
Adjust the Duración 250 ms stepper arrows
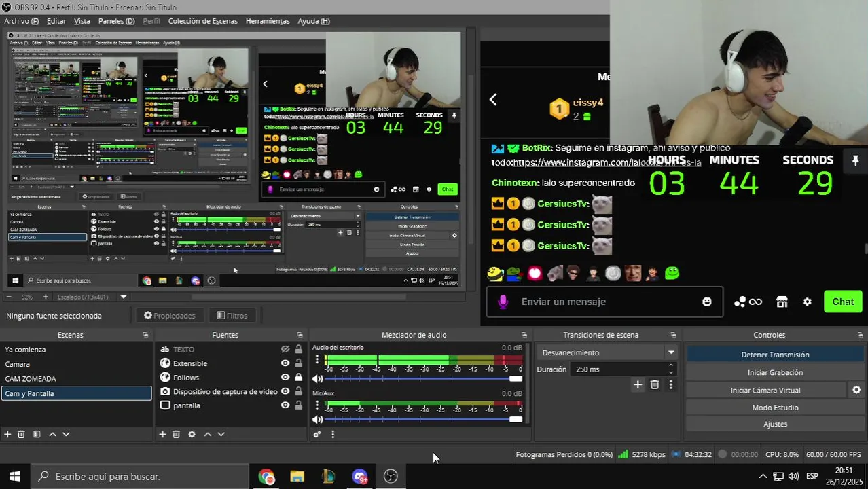coord(671,369)
